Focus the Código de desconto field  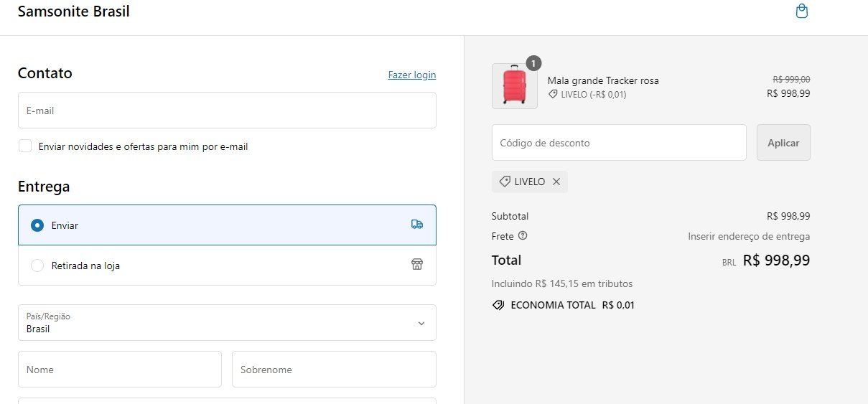click(619, 143)
